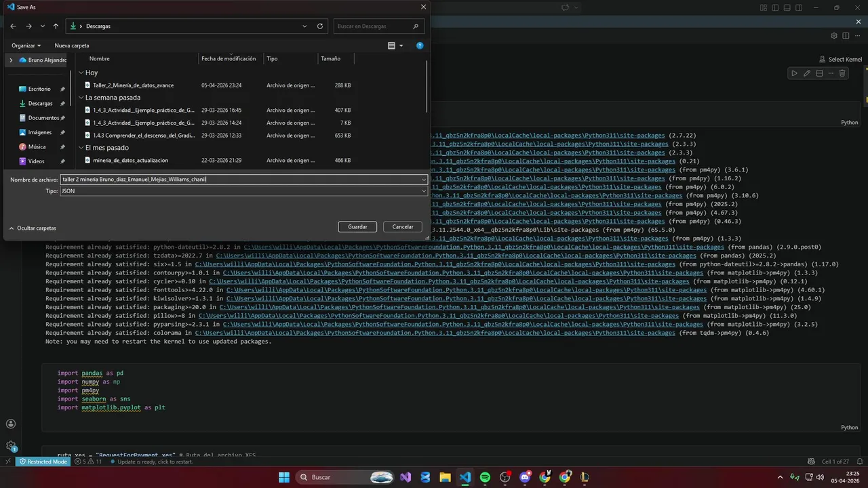The height and width of the screenshot is (488, 868).
Task: Go up one folder level
Action: (56, 26)
